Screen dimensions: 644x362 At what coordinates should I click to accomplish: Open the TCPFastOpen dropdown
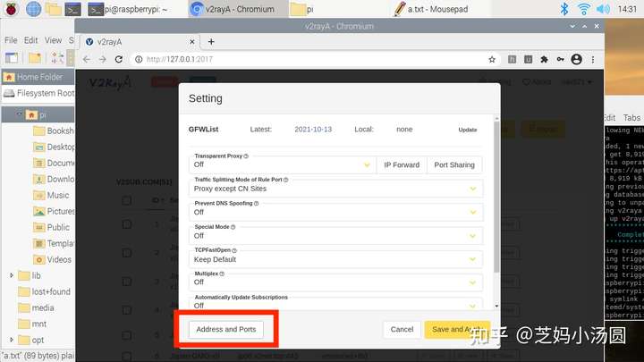[x=336, y=259]
